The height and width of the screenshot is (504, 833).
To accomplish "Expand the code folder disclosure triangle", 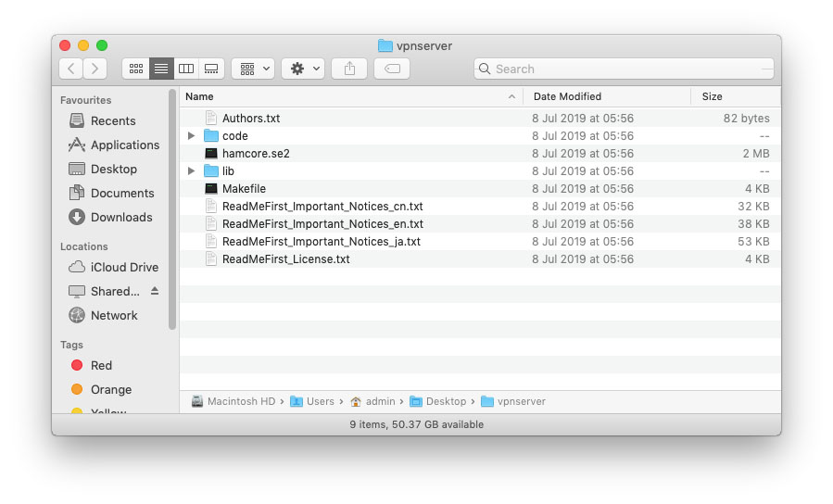I will click(191, 136).
